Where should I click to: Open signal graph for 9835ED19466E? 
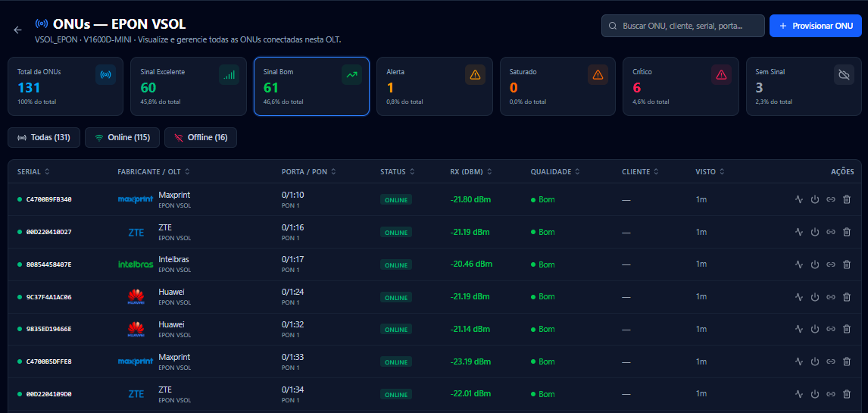click(x=798, y=329)
